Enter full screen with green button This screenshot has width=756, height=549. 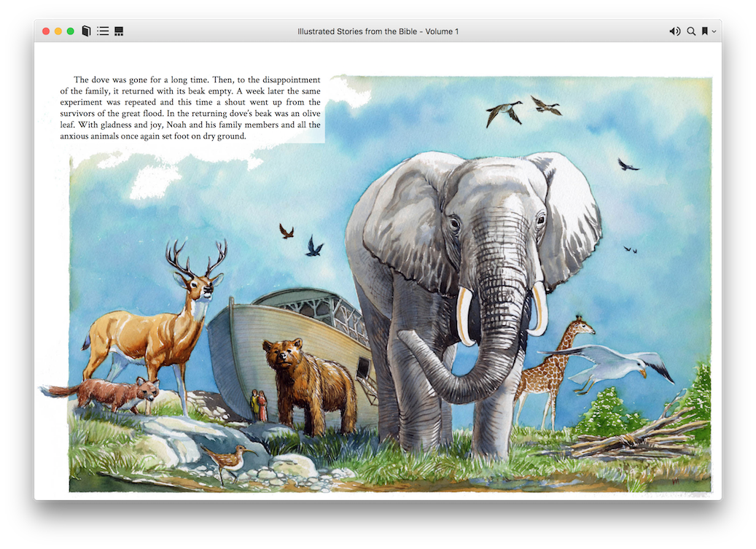click(x=71, y=31)
